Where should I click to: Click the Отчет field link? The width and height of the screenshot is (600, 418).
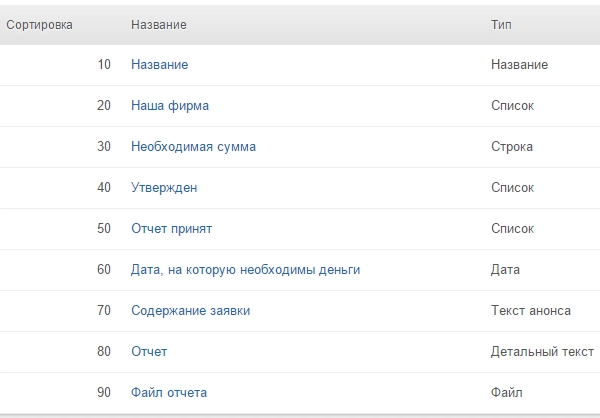pos(149,352)
